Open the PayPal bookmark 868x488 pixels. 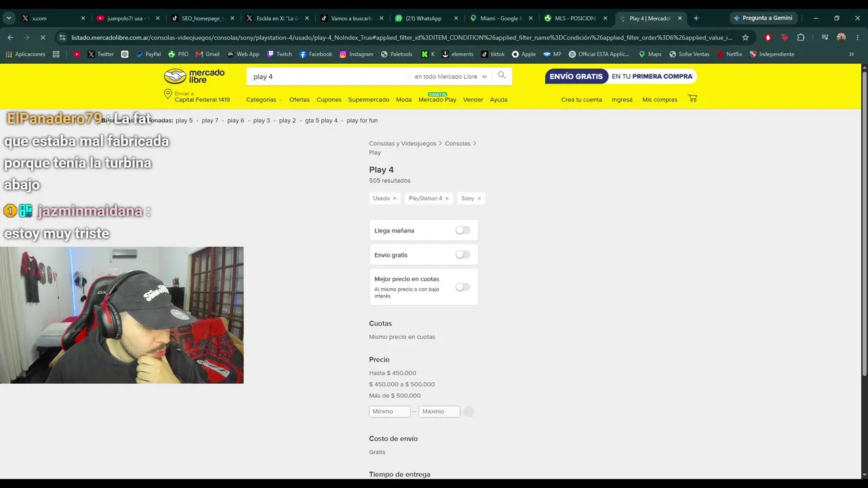click(148, 54)
